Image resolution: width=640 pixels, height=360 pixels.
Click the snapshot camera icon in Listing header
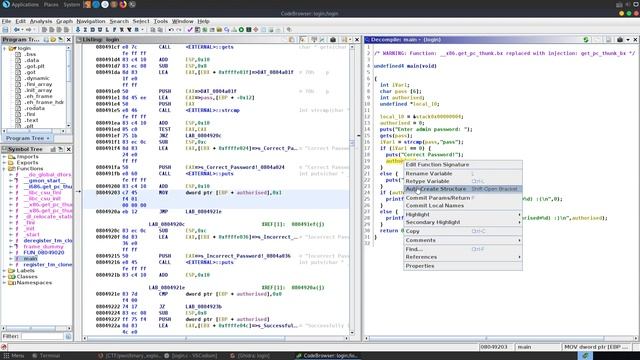click(x=333, y=40)
